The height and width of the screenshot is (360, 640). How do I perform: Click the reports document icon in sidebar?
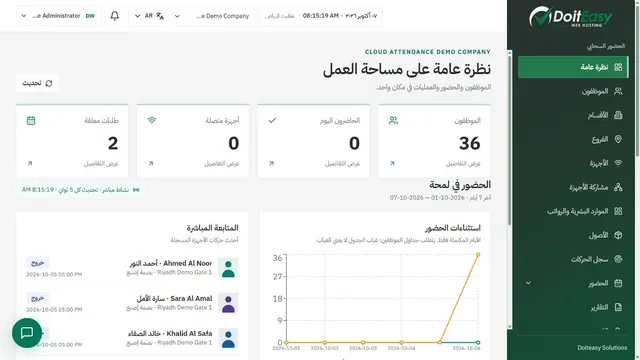click(618, 307)
